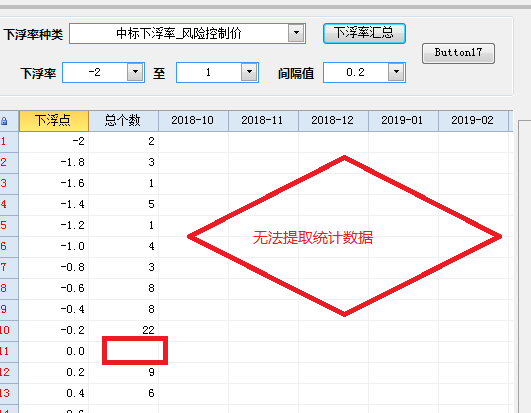Select the 2019-01 column header

point(403,121)
